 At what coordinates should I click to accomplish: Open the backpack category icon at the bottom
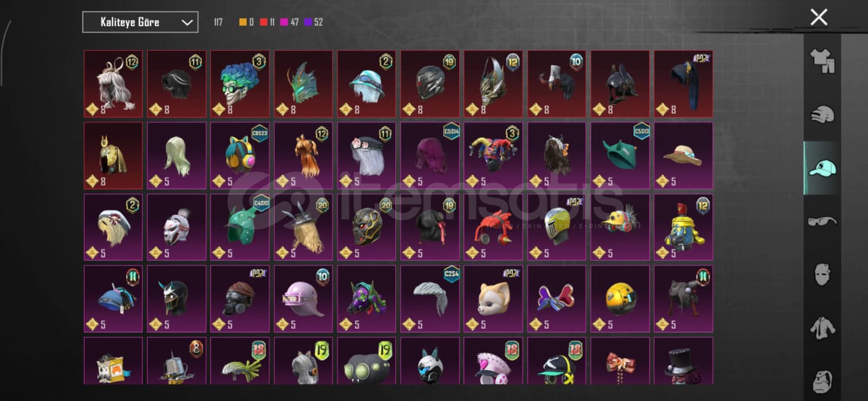coord(822,381)
